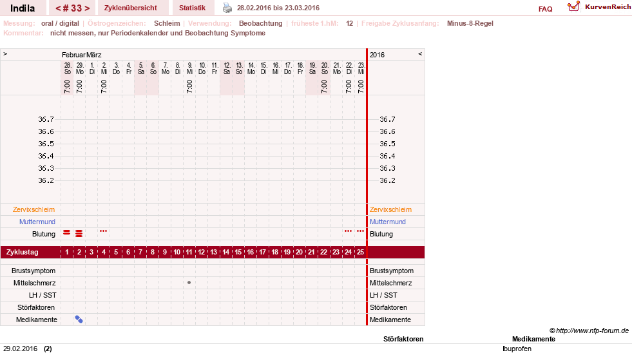Open the FAQ link
The image size is (632, 364).
pos(545,9)
